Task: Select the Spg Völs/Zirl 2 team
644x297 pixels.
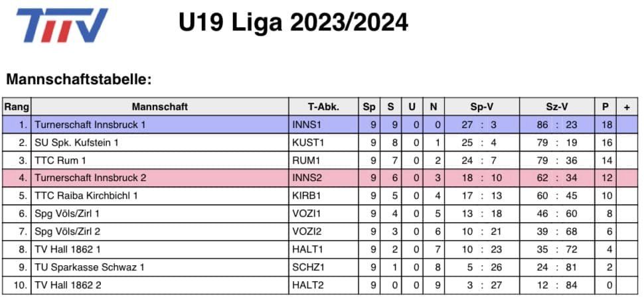Action: [68, 231]
